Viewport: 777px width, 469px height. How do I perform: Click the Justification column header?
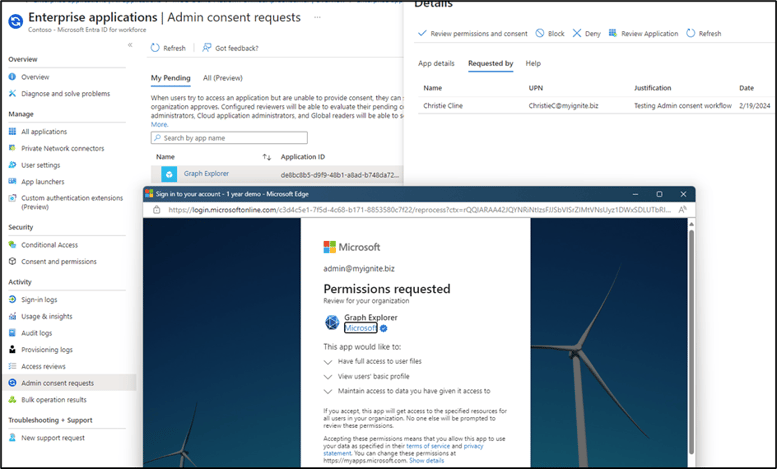click(x=653, y=88)
